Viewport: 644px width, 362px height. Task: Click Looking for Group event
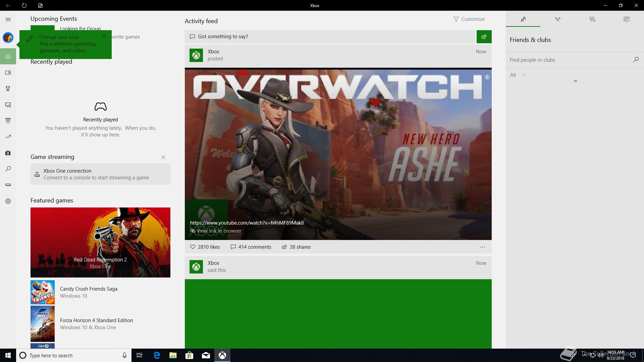pos(80,29)
